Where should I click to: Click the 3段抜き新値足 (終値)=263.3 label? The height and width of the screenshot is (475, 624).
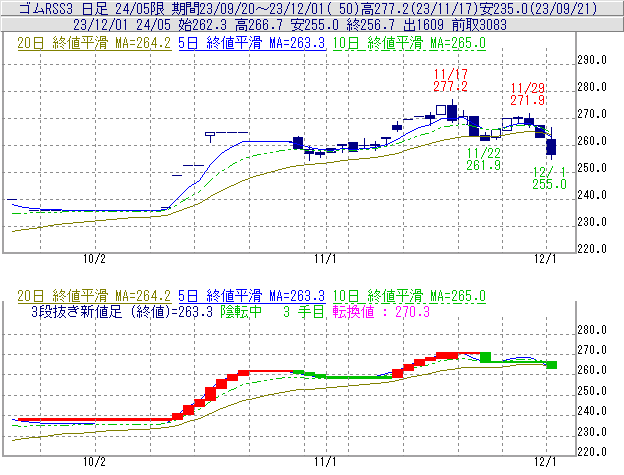[x=122, y=311]
